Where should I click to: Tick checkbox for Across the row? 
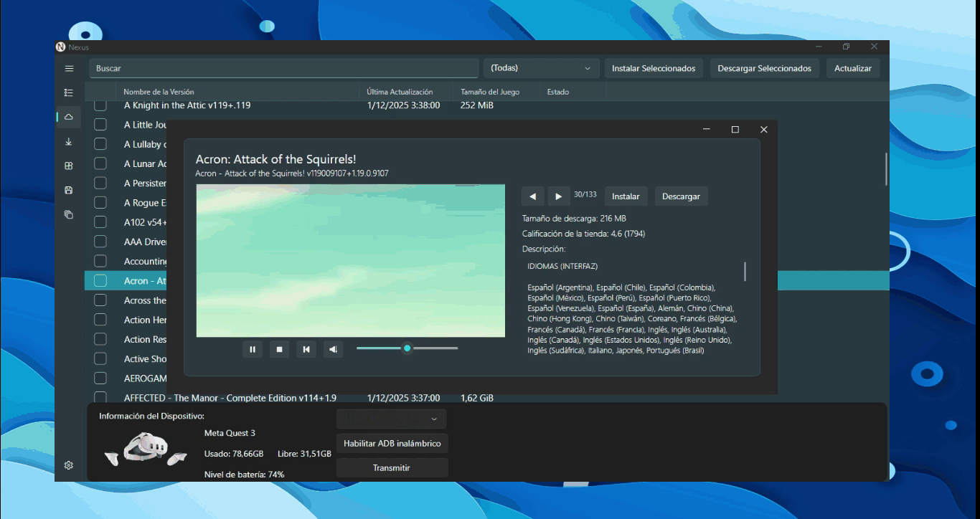[x=100, y=300]
